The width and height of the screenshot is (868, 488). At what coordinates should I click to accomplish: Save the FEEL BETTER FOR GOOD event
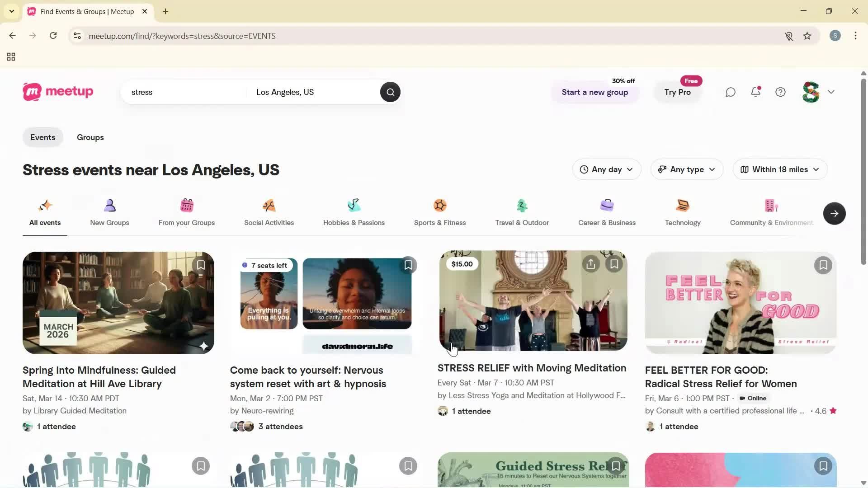[x=823, y=265]
